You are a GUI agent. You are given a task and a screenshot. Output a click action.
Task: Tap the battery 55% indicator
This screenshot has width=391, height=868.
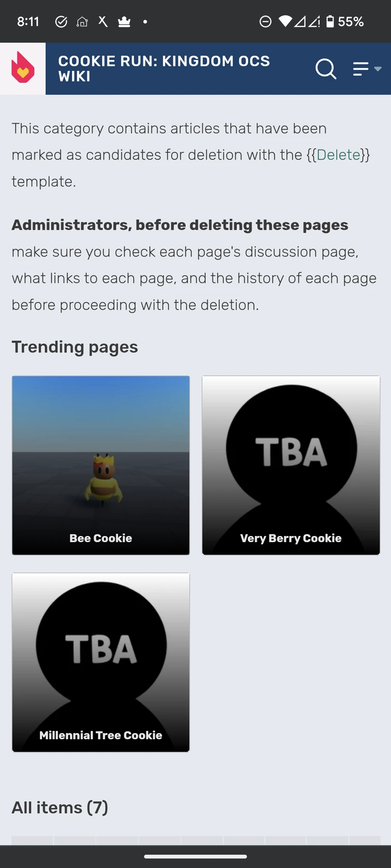(x=345, y=22)
